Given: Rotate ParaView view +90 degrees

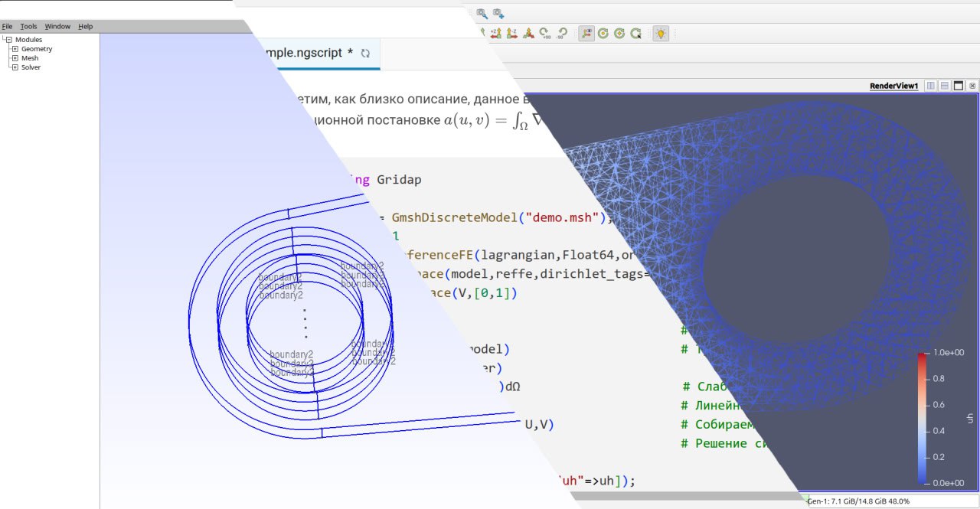Looking at the screenshot, I should coord(545,33).
